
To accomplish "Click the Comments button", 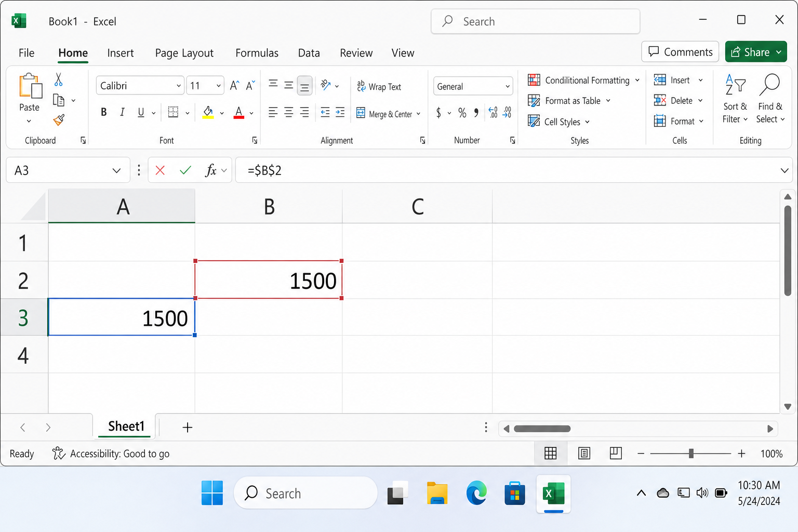I will pos(681,52).
